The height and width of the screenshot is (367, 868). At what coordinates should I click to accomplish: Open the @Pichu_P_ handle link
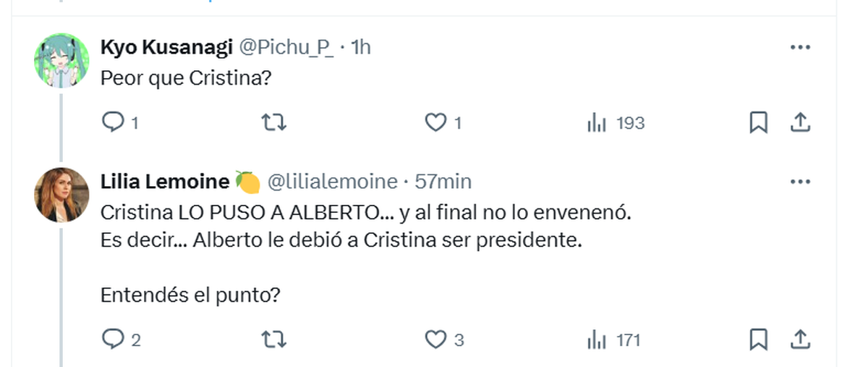[286, 48]
